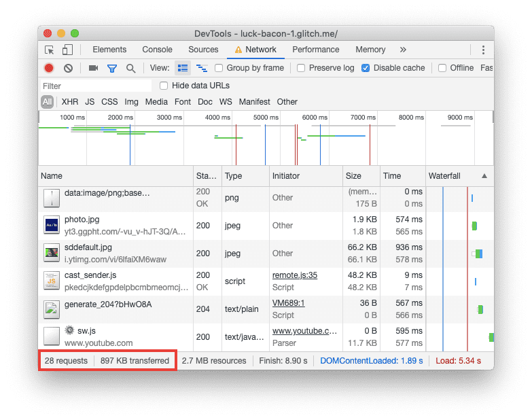The width and height of the screenshot is (532, 420).
Task: Click the 5000 ms mark on the timeline overview
Action: click(x=266, y=118)
